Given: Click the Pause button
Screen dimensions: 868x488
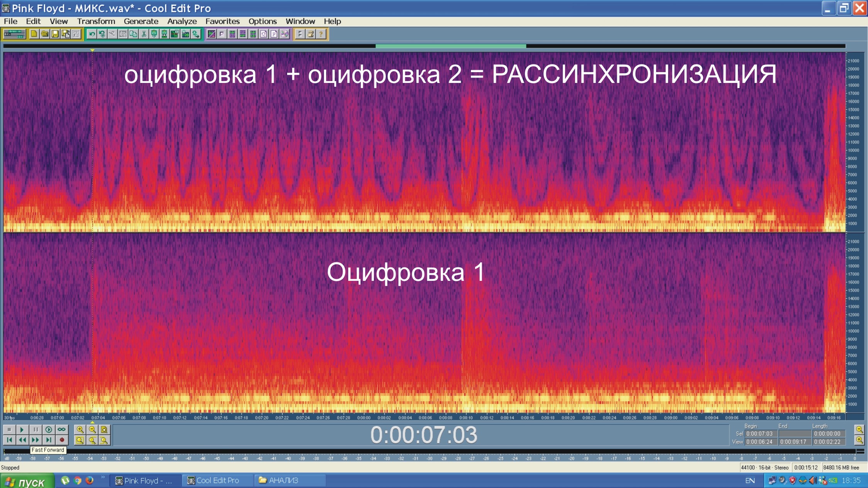Looking at the screenshot, I should [x=36, y=429].
